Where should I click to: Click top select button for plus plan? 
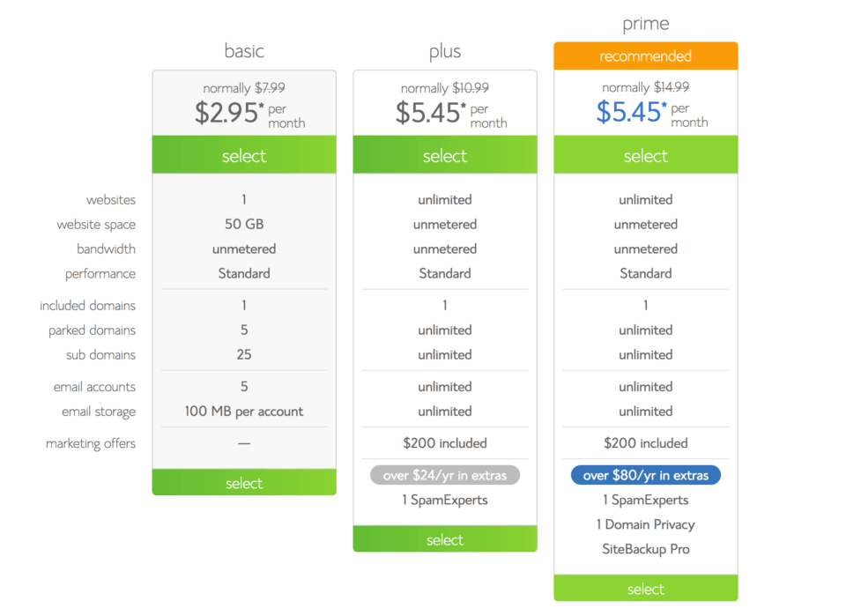tap(445, 155)
